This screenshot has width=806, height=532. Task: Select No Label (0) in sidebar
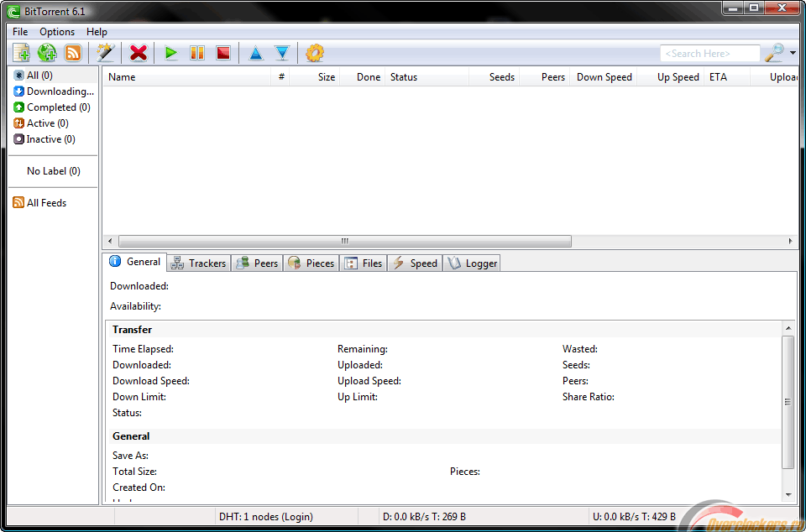point(54,171)
